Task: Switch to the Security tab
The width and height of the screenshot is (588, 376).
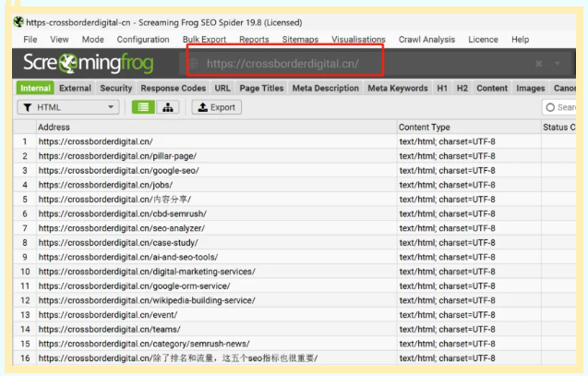Action: click(116, 88)
